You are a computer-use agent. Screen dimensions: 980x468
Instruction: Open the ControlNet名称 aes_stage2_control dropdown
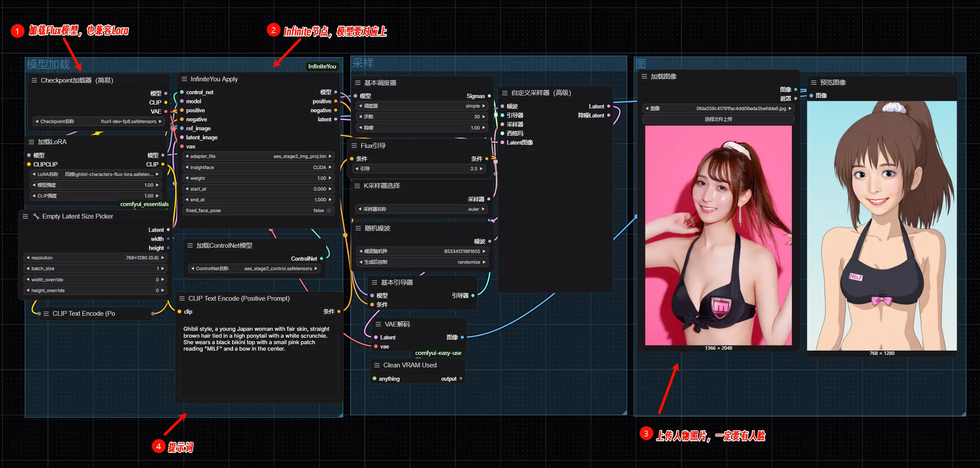tap(255, 269)
